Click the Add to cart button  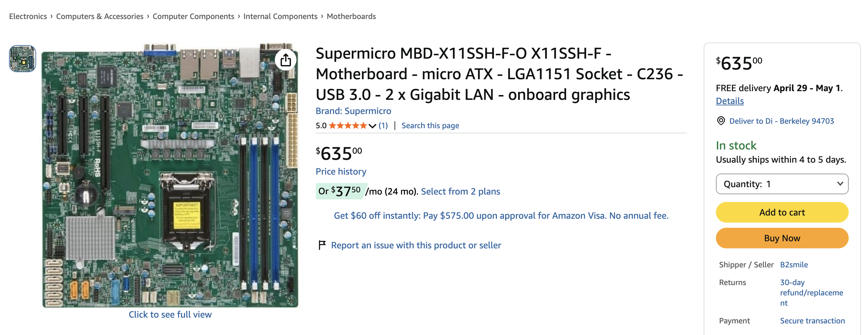click(782, 212)
